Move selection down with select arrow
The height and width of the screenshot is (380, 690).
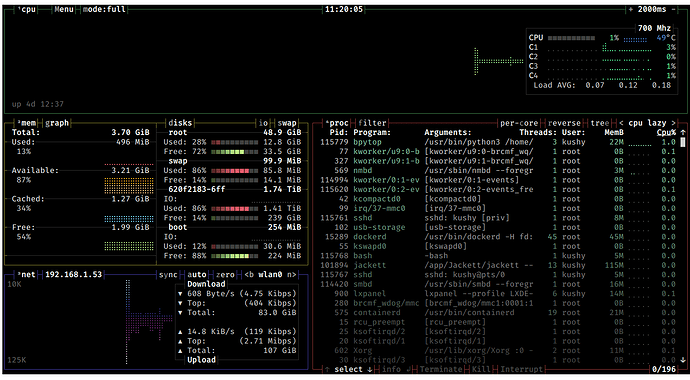pyautogui.click(x=370, y=369)
